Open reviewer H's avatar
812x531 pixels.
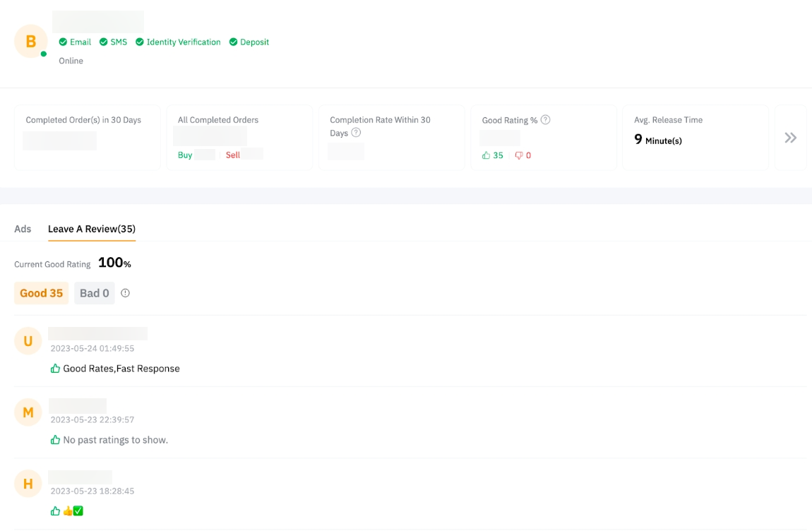[28, 484]
